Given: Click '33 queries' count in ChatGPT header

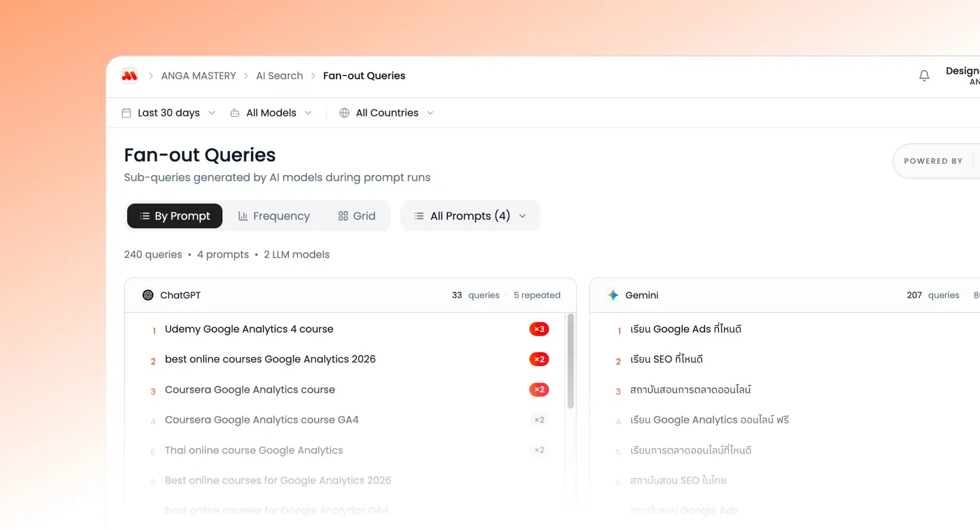Looking at the screenshot, I should tap(476, 295).
